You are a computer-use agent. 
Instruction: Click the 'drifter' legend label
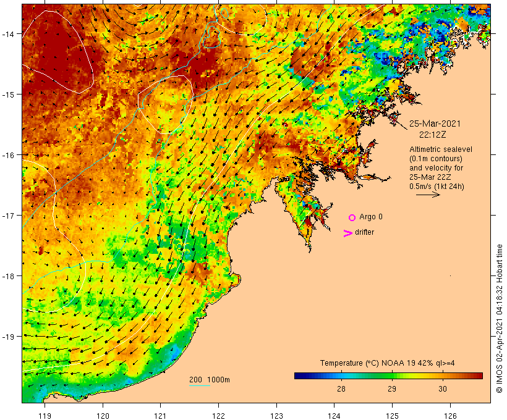coord(364,232)
